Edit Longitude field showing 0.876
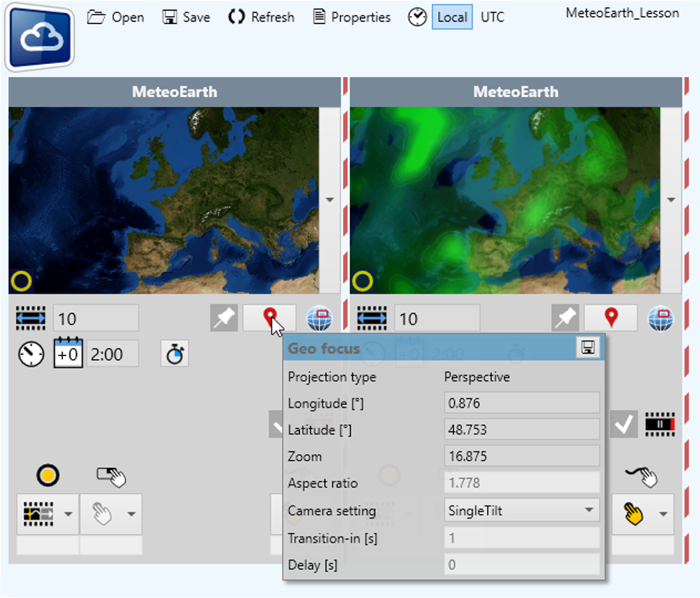 [522, 403]
